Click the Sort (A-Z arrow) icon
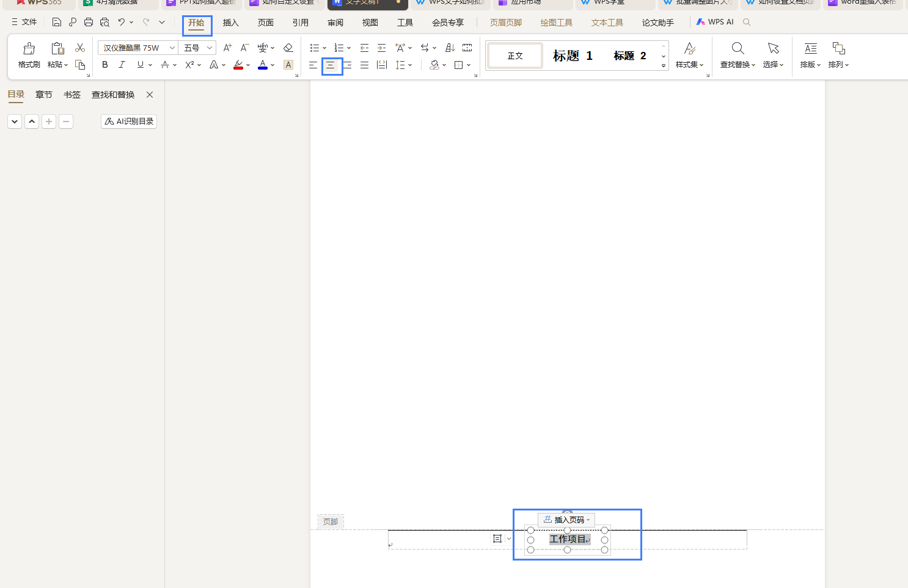Viewport: 908px width, 588px height. tap(450, 48)
